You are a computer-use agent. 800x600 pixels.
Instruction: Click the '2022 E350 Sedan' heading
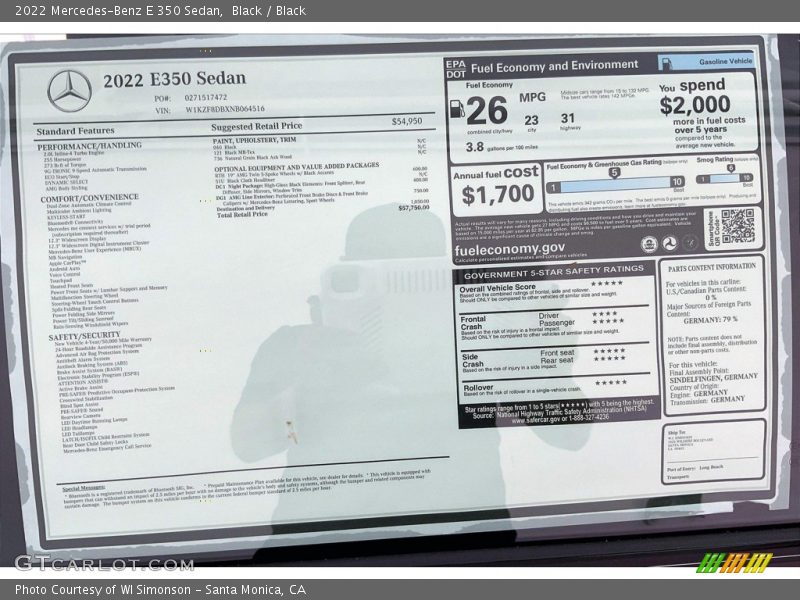pyautogui.click(x=174, y=79)
